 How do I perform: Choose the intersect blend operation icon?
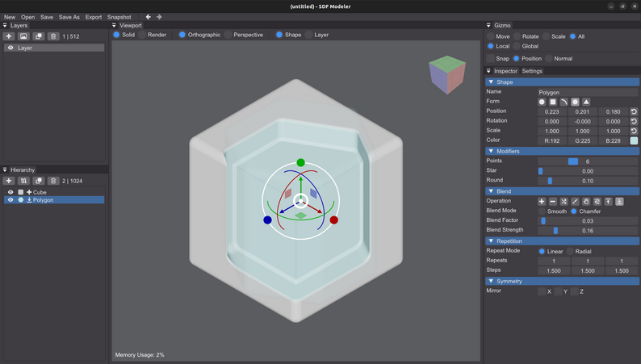point(563,202)
